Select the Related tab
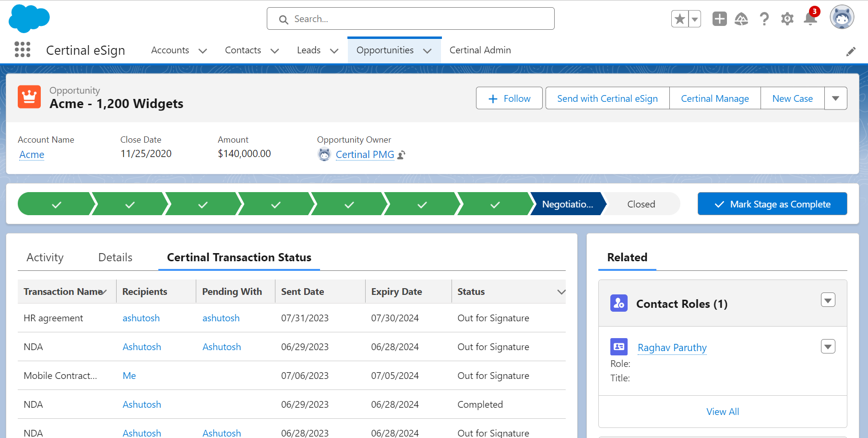The image size is (868, 438). coord(627,257)
